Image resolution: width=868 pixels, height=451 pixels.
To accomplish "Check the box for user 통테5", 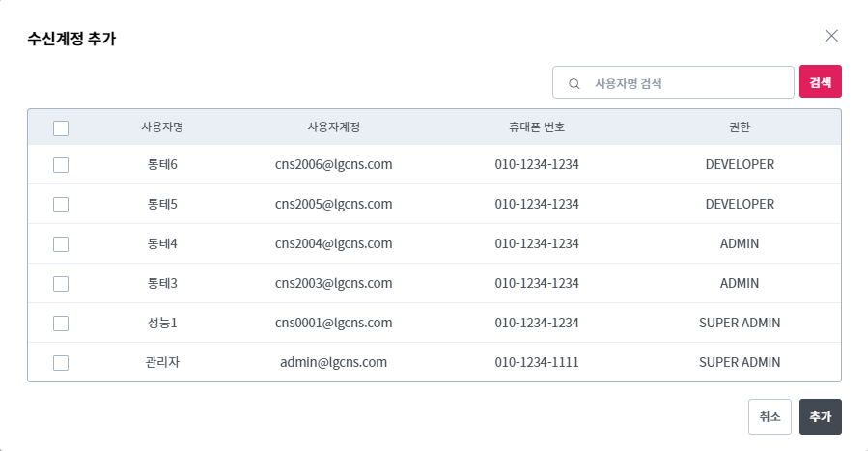I will (x=61, y=205).
